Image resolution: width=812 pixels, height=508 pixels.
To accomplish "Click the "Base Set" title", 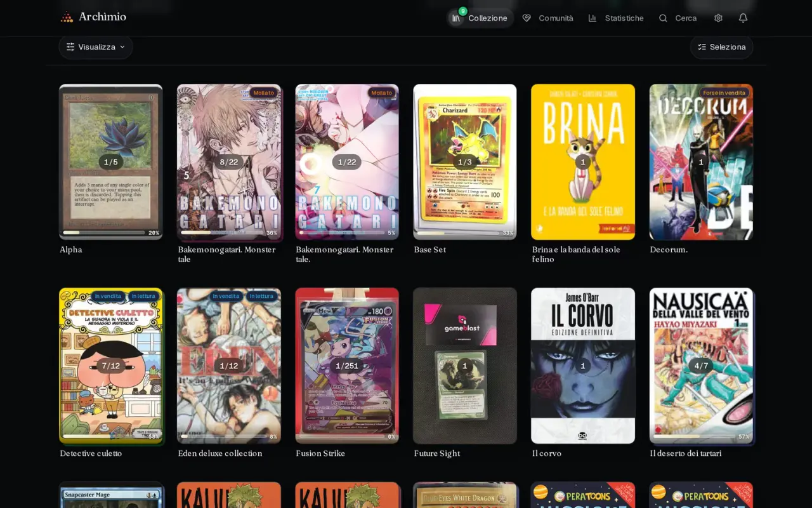I will coord(430,250).
